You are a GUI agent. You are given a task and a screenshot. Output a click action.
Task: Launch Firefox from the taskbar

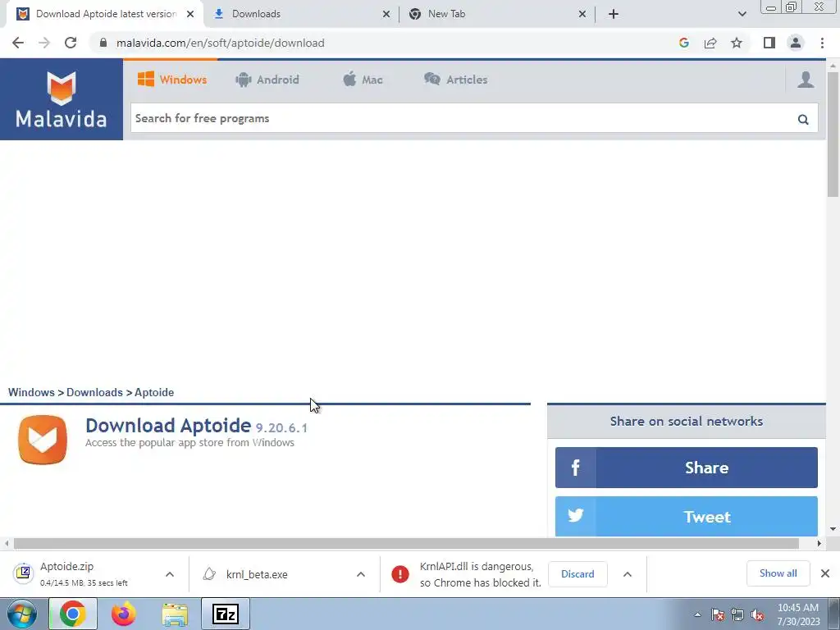point(124,614)
